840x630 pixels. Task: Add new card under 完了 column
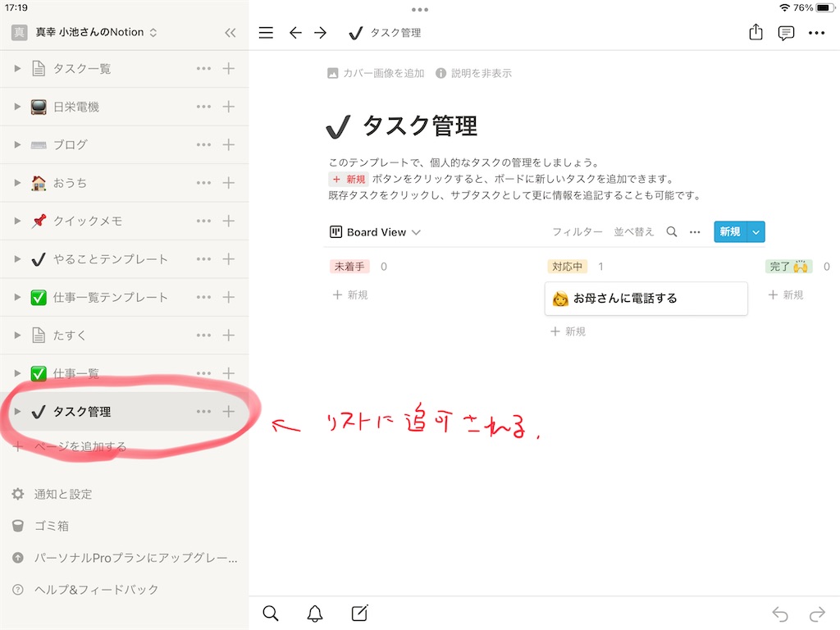pyautogui.click(x=786, y=295)
